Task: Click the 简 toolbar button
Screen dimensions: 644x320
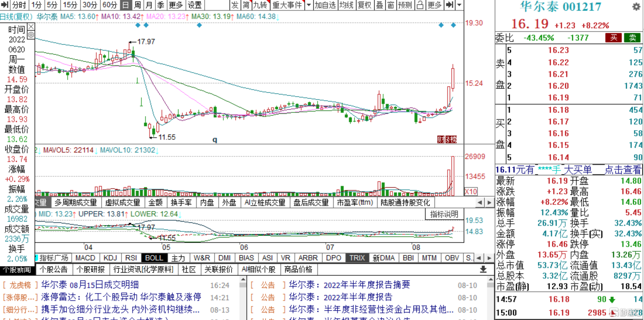Action: [x=246, y=5]
